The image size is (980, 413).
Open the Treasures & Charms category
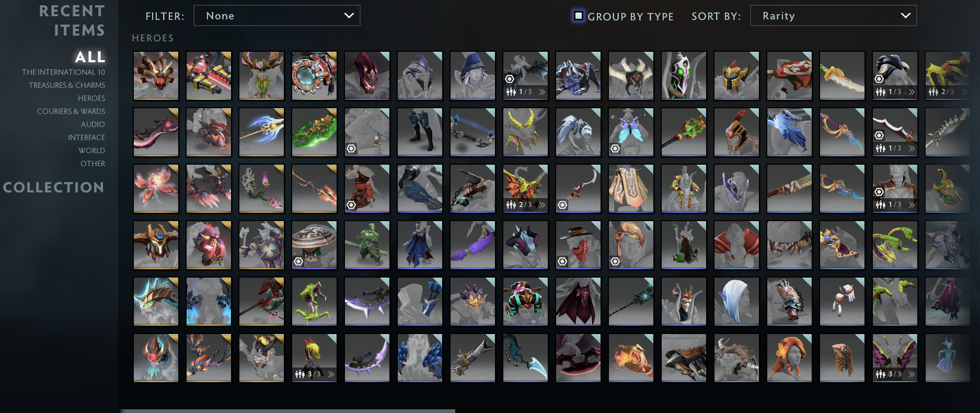(x=67, y=85)
